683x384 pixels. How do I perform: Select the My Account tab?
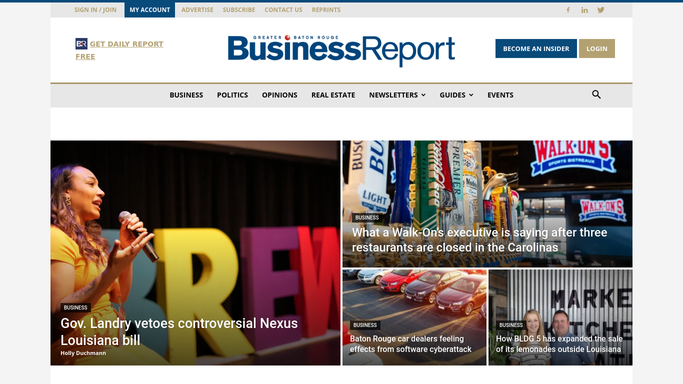[149, 10]
